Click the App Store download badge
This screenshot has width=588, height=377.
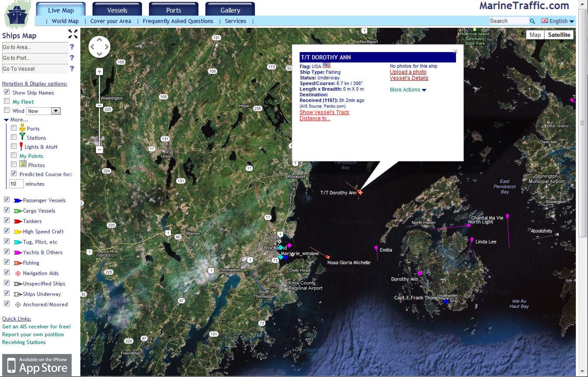tap(37, 365)
